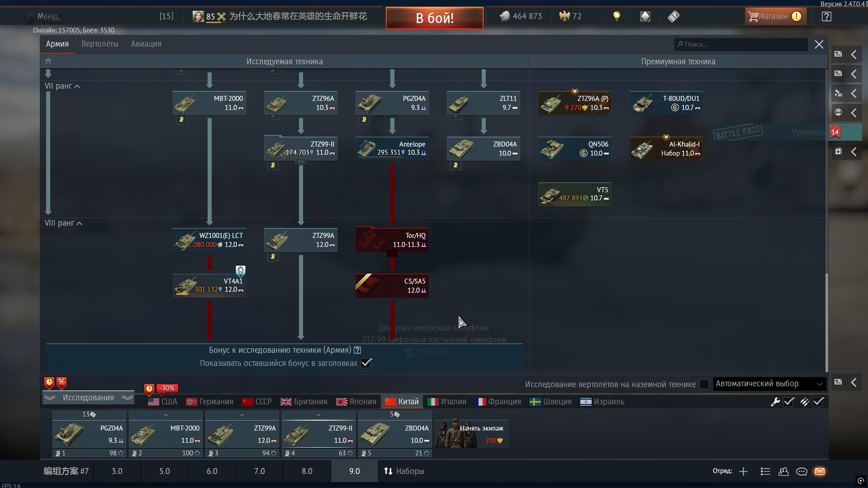Click the clock icon beside the -30% tag
Image resolution: width=868 pixels, height=488 pixels.
[x=149, y=389]
